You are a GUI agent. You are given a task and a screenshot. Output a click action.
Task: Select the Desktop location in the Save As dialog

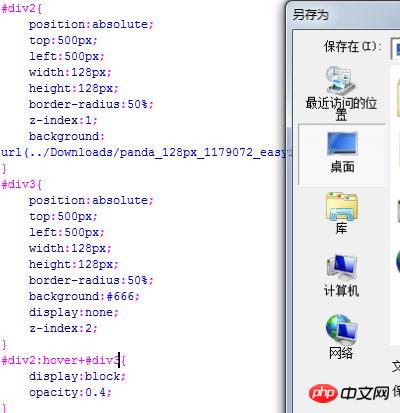tap(342, 153)
